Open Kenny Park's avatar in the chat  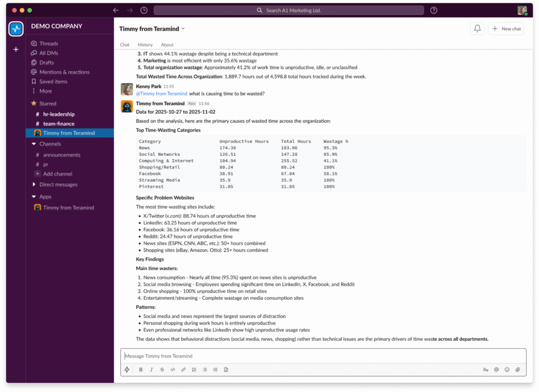coord(127,89)
